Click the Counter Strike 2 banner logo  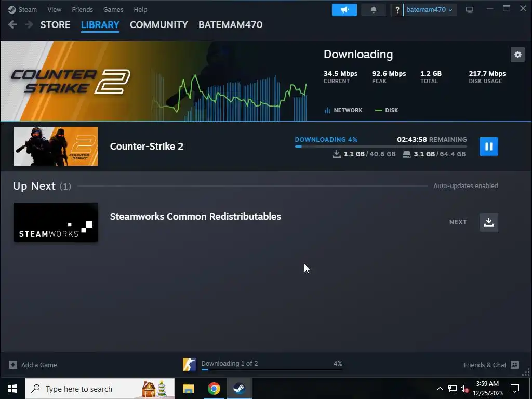click(71, 82)
